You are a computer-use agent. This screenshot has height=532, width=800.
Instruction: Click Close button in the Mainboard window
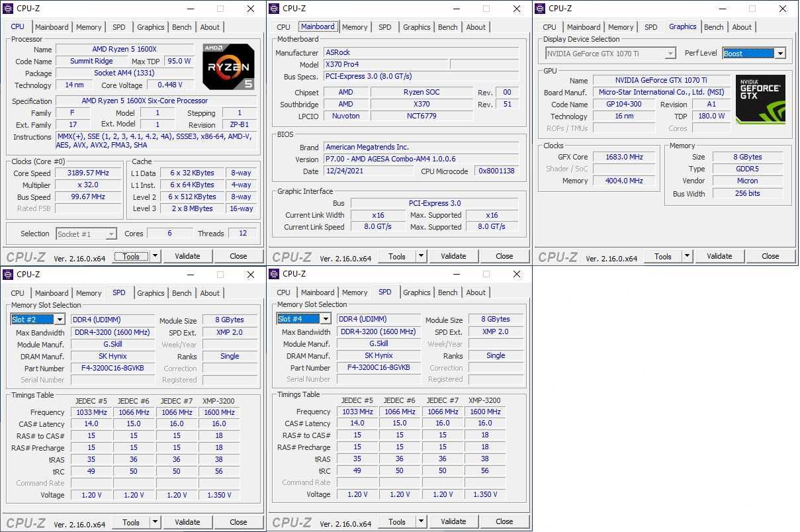tap(504, 256)
